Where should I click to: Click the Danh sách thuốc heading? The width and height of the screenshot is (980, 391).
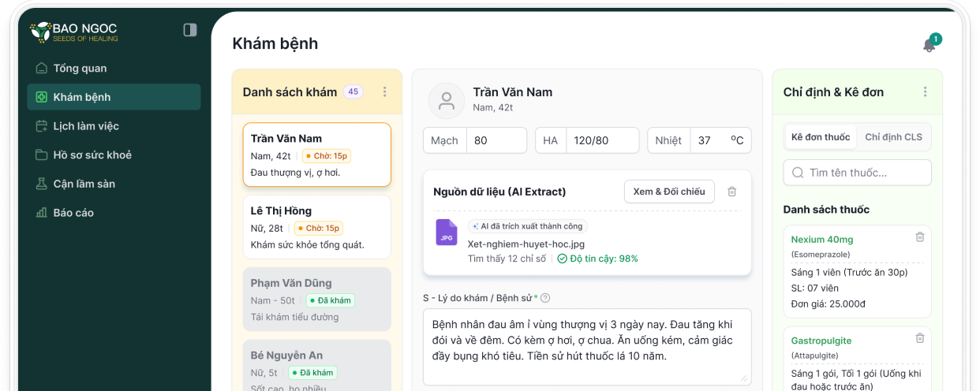pyautogui.click(x=826, y=210)
